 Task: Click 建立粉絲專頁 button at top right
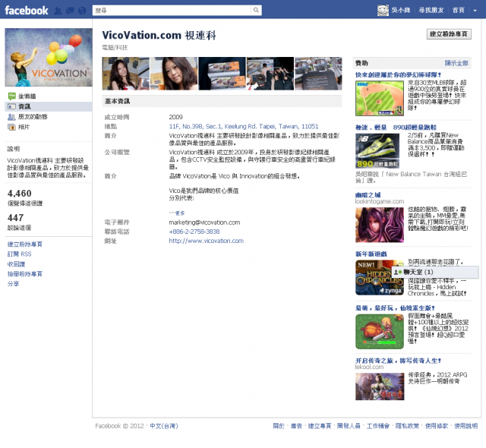coord(449,34)
